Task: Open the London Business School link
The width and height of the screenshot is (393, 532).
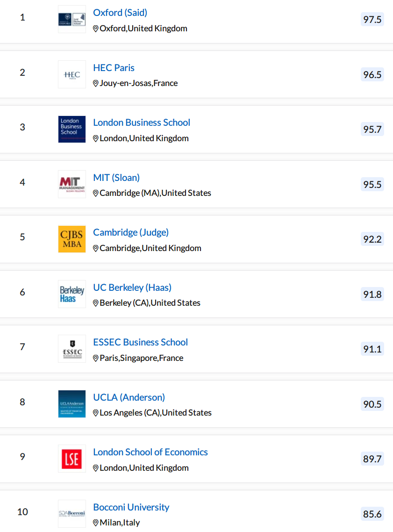Action: [142, 122]
